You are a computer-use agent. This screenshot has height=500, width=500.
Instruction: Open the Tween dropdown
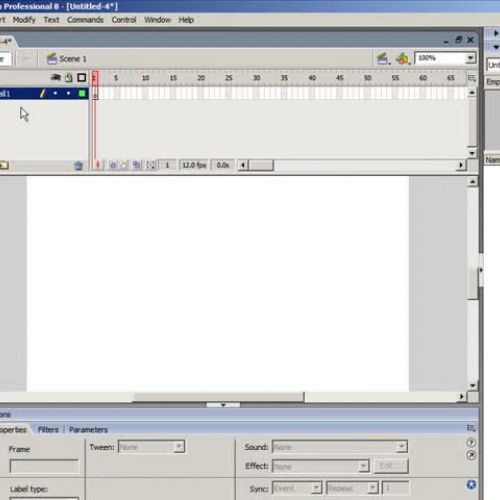[x=152, y=447]
